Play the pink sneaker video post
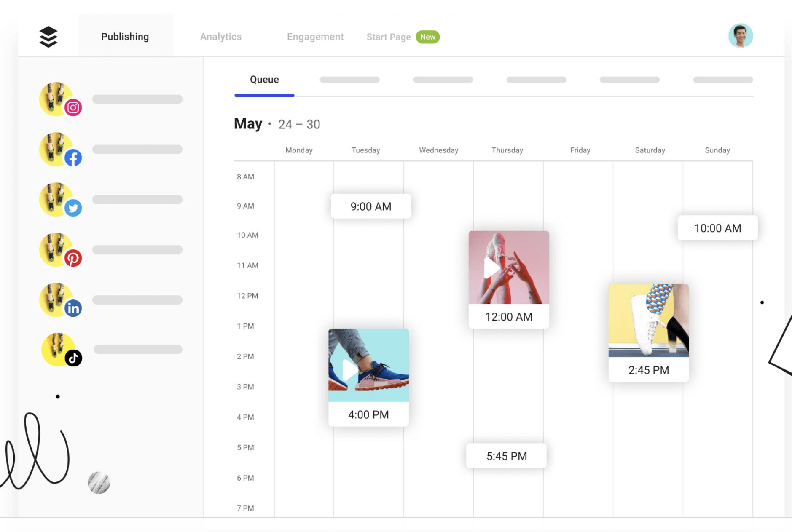792x532 pixels. 491,268
